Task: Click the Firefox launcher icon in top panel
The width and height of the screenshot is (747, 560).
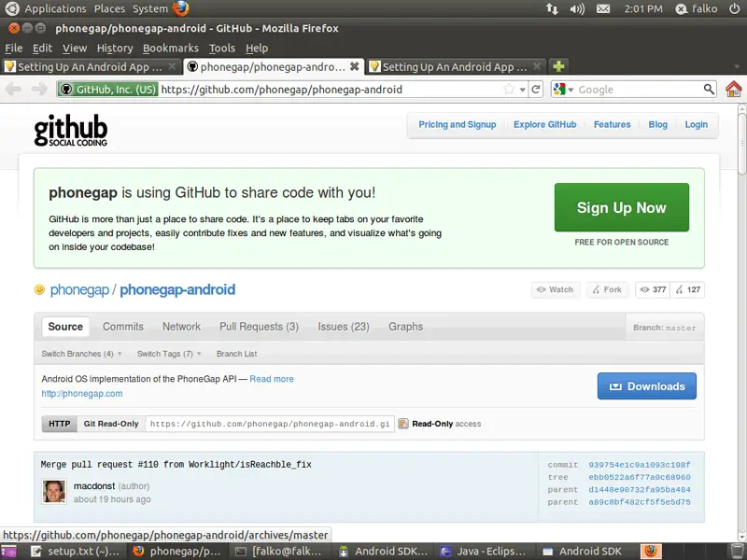Action: click(181, 8)
